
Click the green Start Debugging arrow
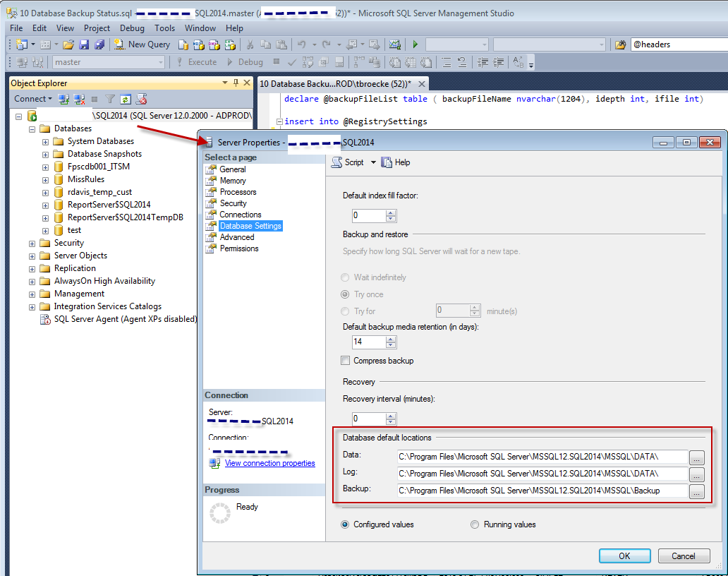(x=415, y=44)
